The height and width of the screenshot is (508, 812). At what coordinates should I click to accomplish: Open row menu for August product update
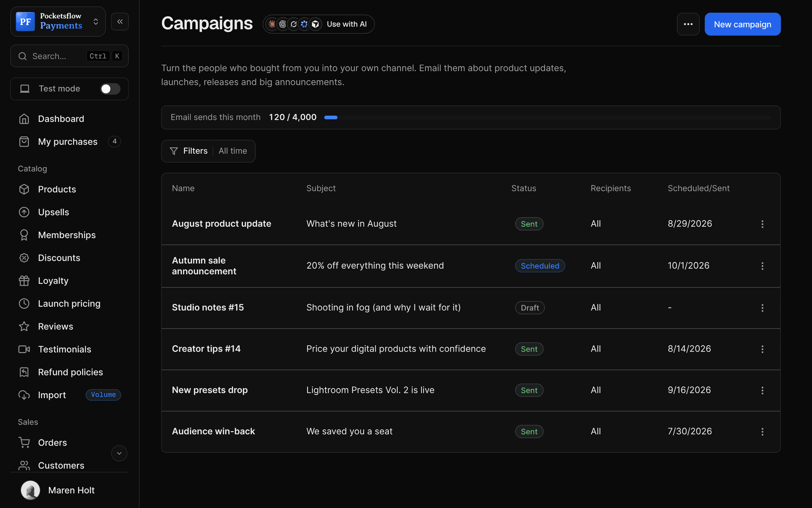coord(762,224)
